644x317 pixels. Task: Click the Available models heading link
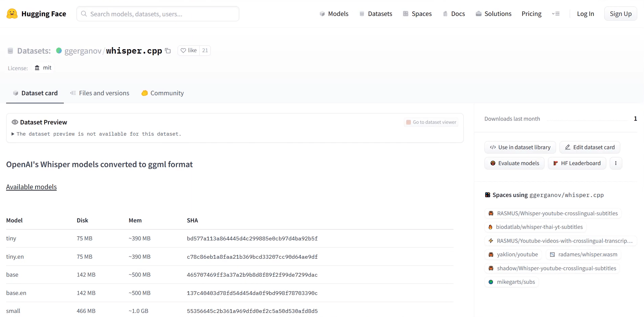pos(31,187)
